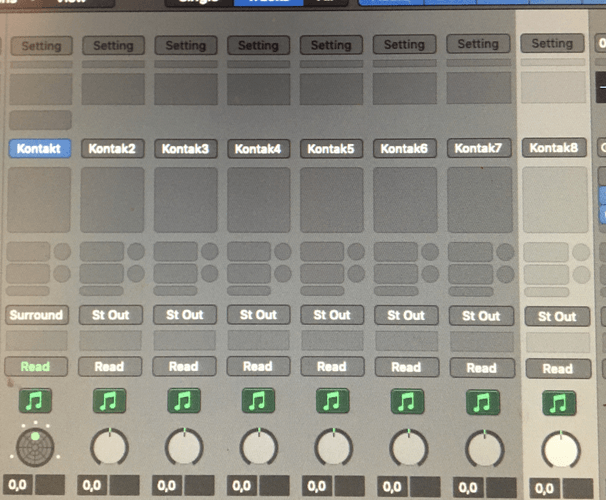This screenshot has height=500, width=606.
Task: Open the green Read automation menu on Kontakt
Action: coord(36,366)
